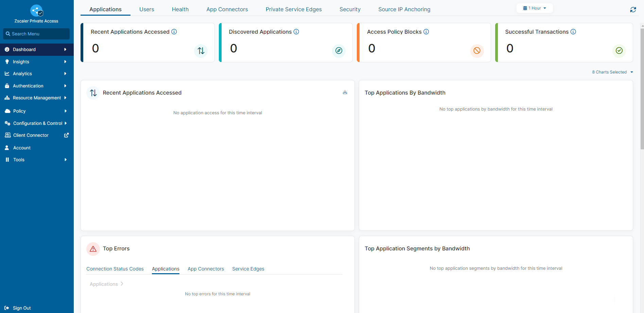Click the green checkmark icon in Successful Transactions

(619, 51)
